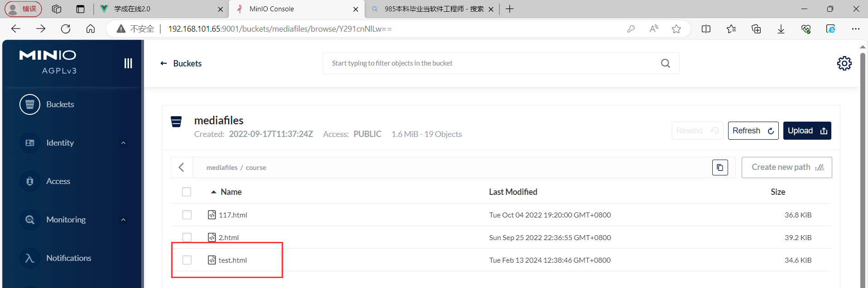Switch to the MinIO Console tab
Image resolution: width=868 pixels, height=288 pixels.
(x=297, y=9)
